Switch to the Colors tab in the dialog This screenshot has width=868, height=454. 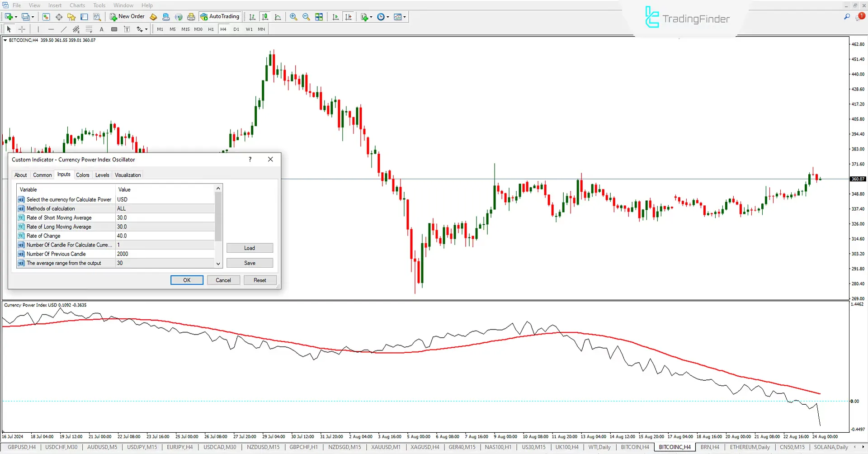tap(83, 175)
